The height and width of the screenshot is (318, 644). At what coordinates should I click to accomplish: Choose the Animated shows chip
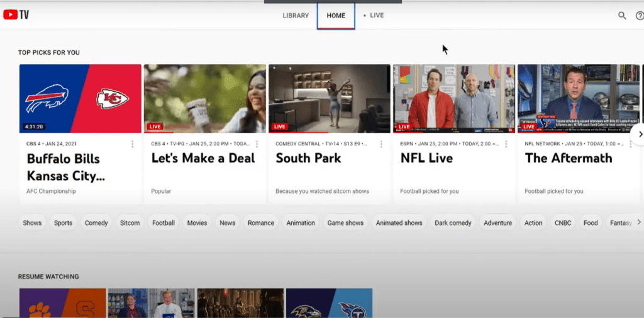tap(399, 223)
